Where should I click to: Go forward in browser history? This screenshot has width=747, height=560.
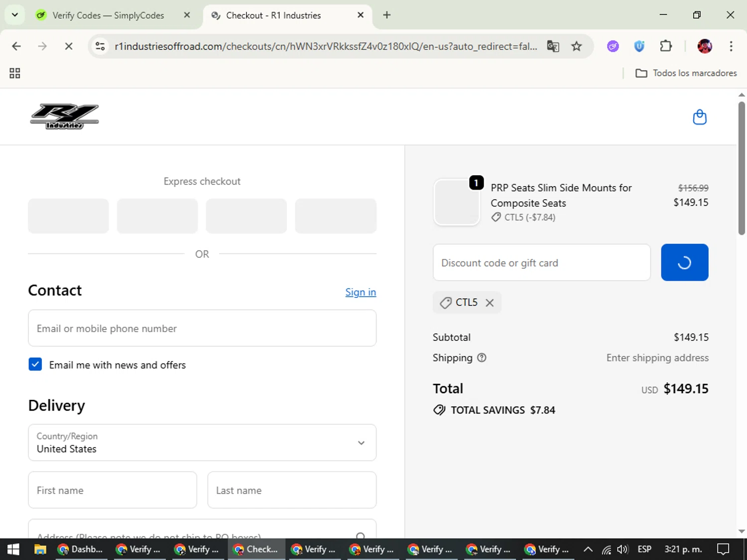coord(42,46)
